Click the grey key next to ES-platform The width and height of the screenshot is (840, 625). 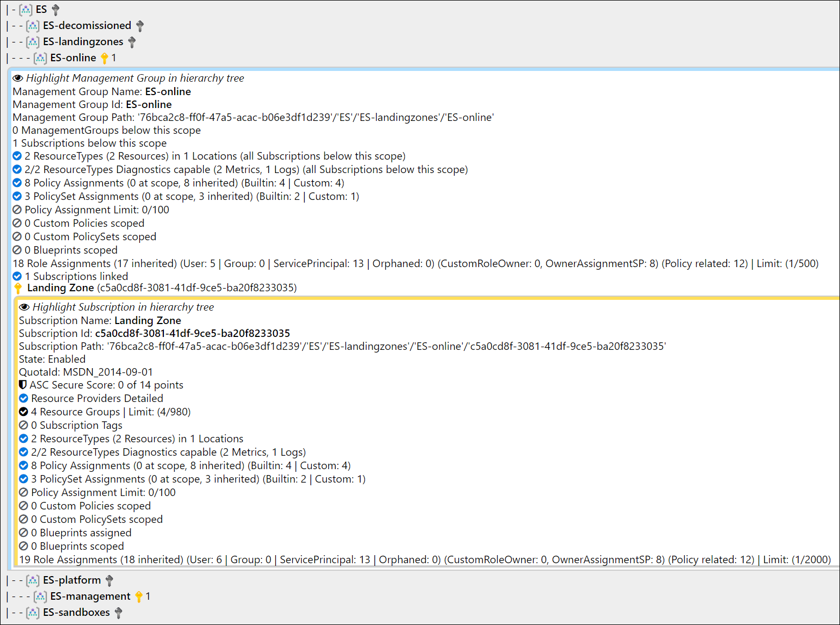click(109, 580)
